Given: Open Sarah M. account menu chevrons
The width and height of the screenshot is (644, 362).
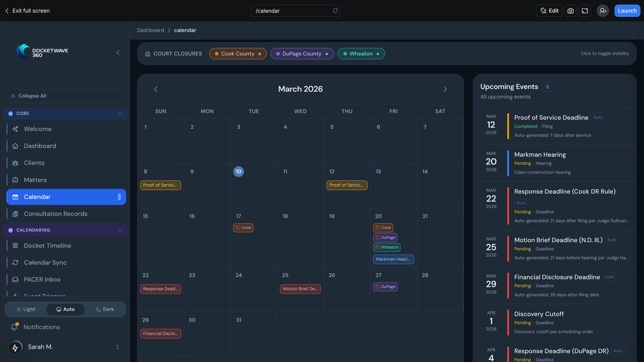Looking at the screenshot, I should [x=117, y=347].
